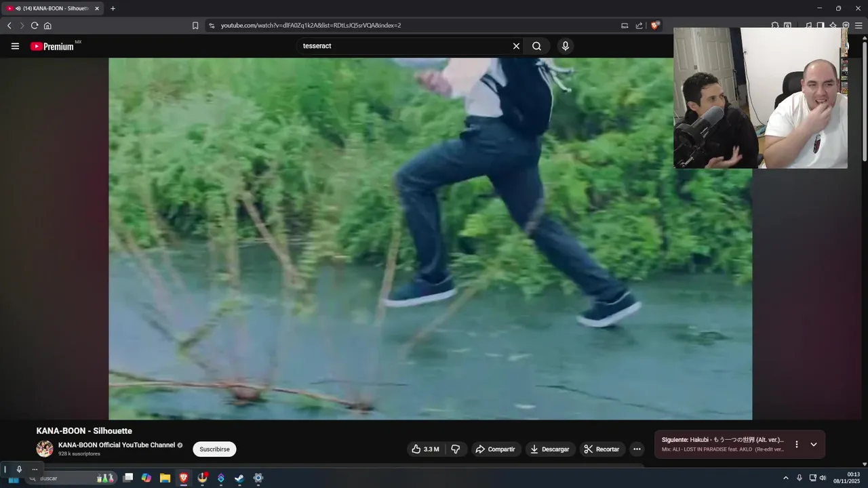Share the video via Compartir
868x488 pixels.
coord(495,449)
